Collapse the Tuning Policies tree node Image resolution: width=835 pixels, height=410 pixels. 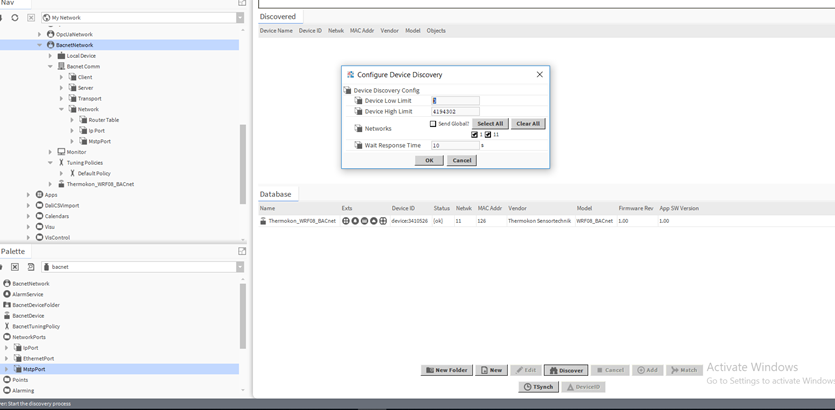tap(51, 162)
